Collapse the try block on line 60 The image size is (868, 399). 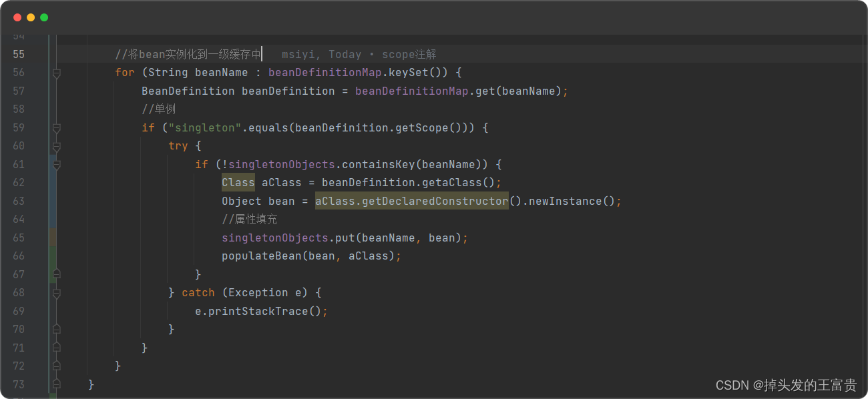57,146
